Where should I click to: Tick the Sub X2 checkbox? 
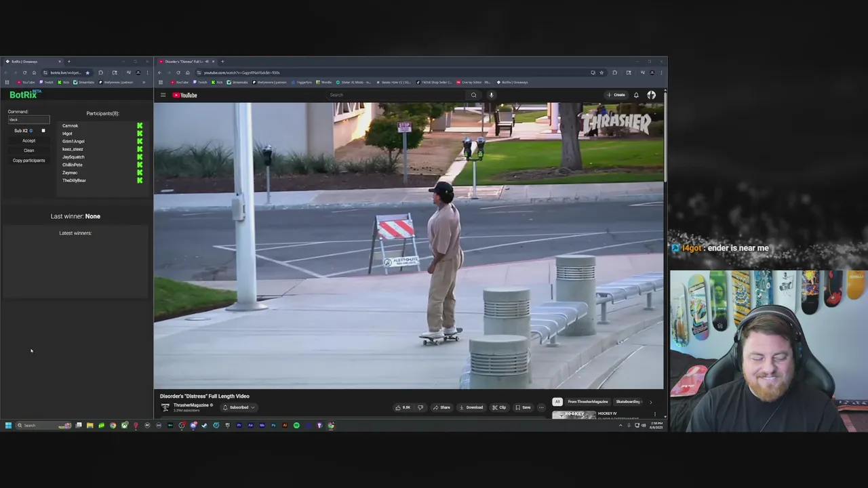(43, 131)
